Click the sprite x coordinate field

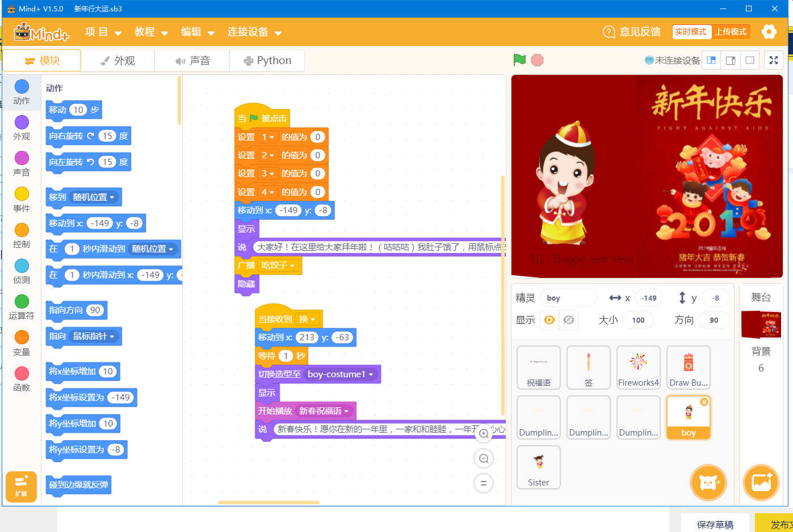click(x=649, y=298)
